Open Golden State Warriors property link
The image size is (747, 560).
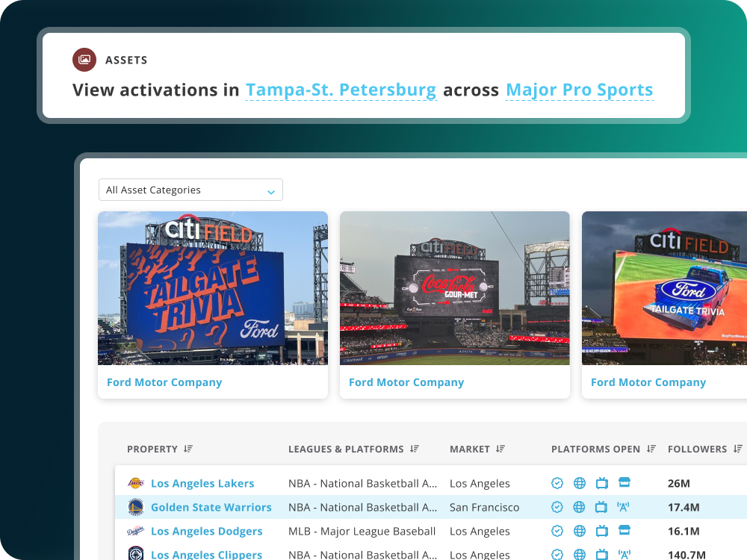[211, 507]
